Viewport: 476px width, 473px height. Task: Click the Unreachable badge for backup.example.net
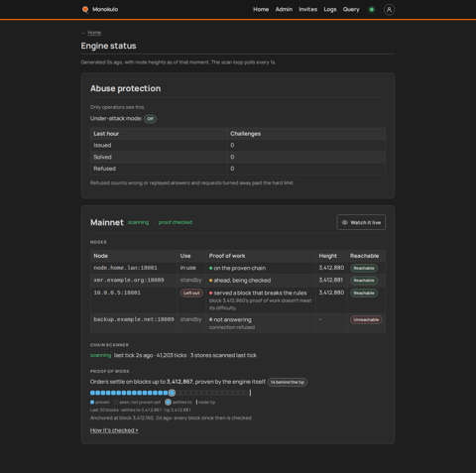(x=366, y=319)
